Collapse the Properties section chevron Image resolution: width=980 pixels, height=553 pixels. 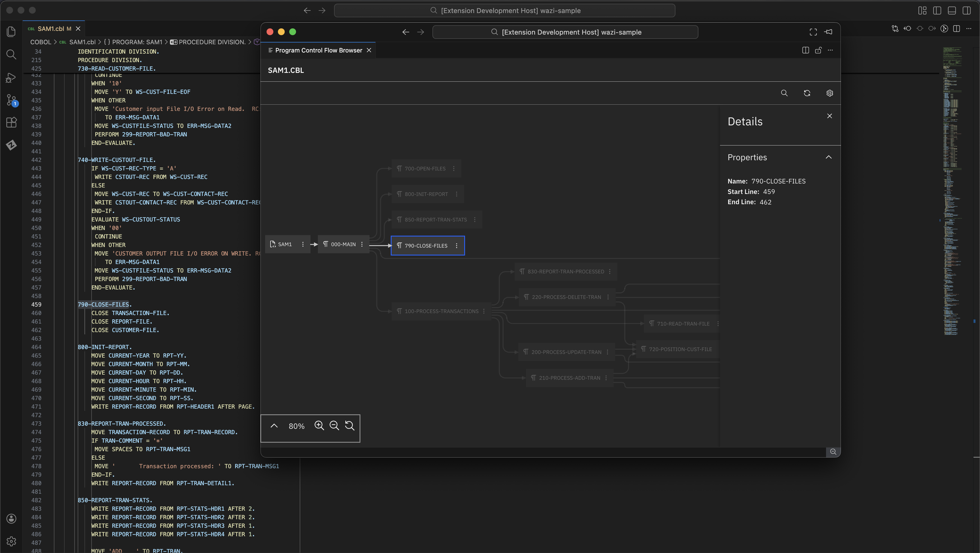(829, 157)
